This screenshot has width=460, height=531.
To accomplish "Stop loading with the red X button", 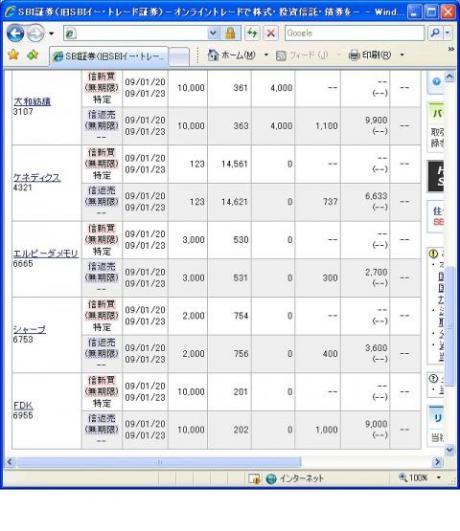I will (271, 33).
